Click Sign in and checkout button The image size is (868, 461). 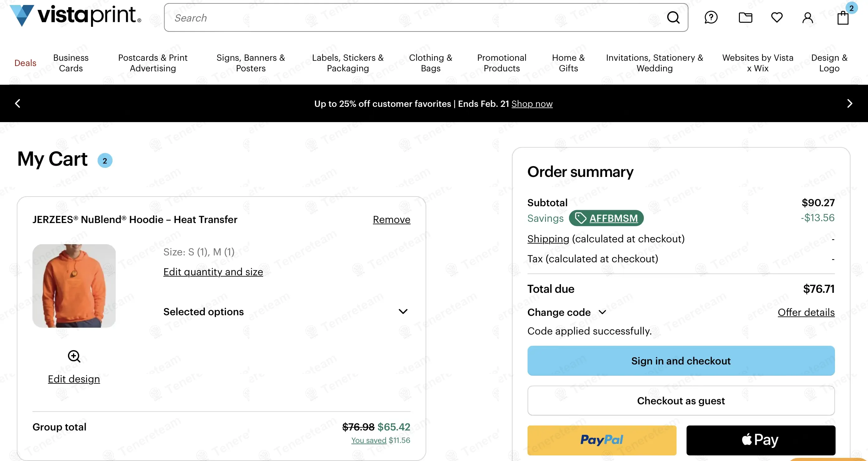click(x=681, y=361)
